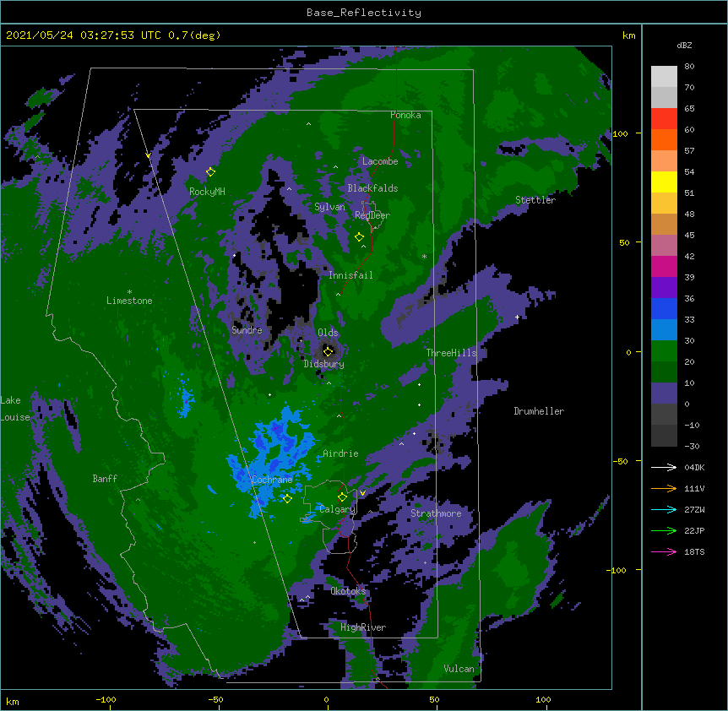Click the Cochrane label on map

tap(272, 480)
